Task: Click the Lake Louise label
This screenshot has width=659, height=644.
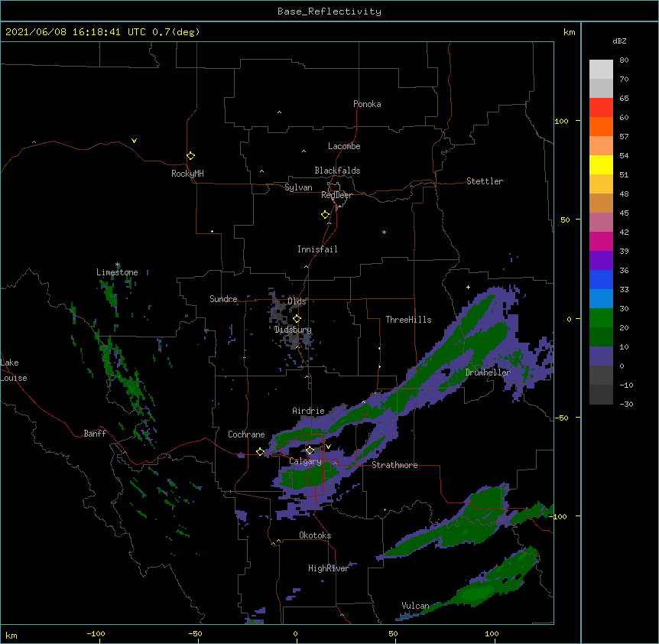Action: click(14, 370)
